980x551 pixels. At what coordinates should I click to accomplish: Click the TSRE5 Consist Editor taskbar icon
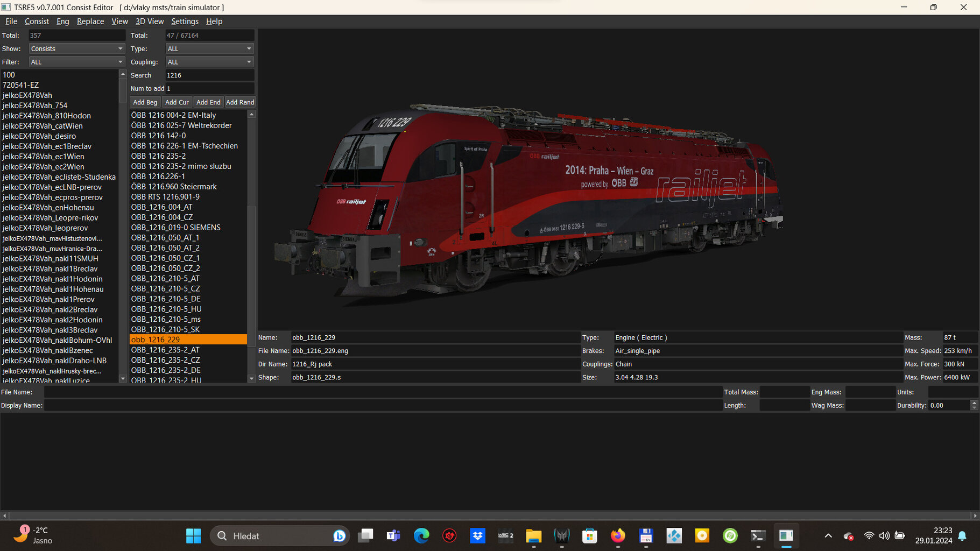click(x=786, y=536)
